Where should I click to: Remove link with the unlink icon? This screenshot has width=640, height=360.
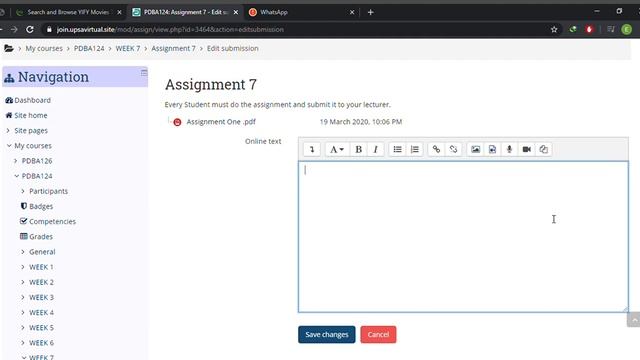[x=453, y=149]
